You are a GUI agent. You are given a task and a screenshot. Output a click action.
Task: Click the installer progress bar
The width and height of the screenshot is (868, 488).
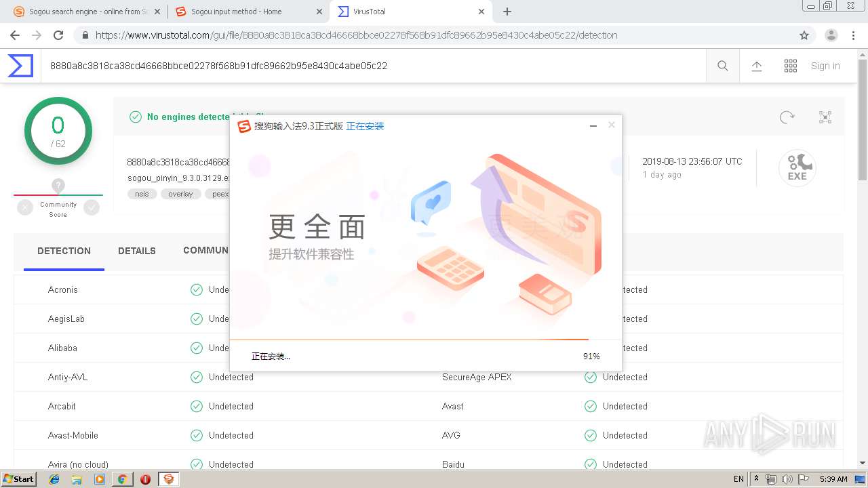(426, 339)
